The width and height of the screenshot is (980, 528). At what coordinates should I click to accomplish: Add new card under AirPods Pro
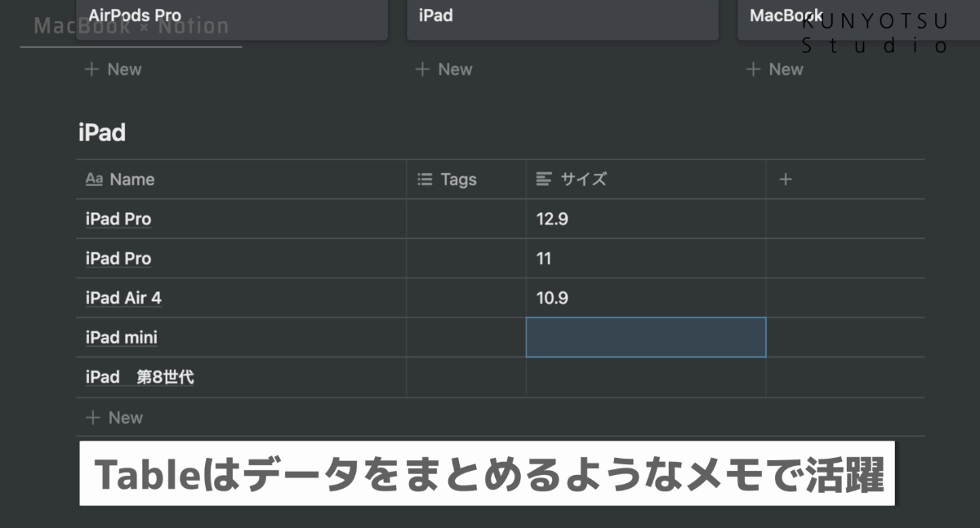click(x=114, y=69)
